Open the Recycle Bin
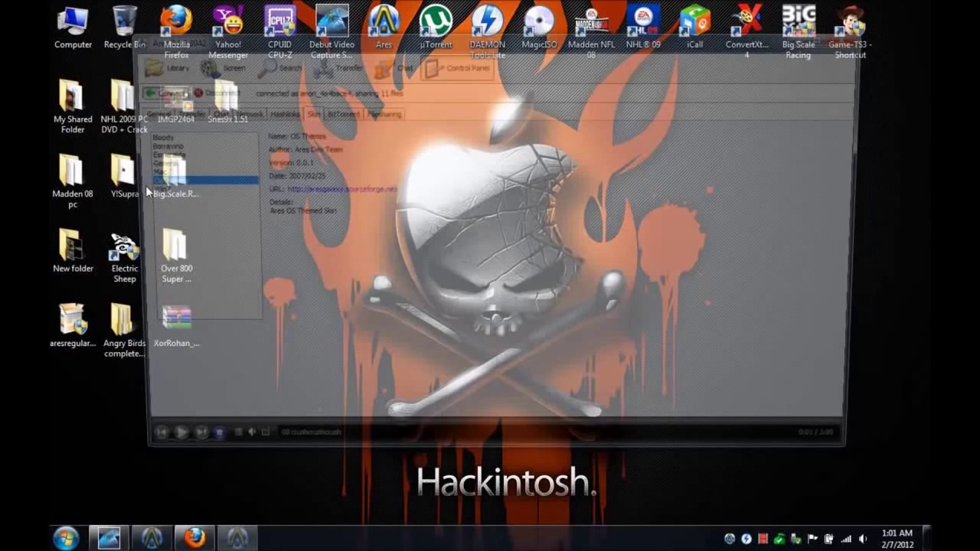 click(125, 27)
